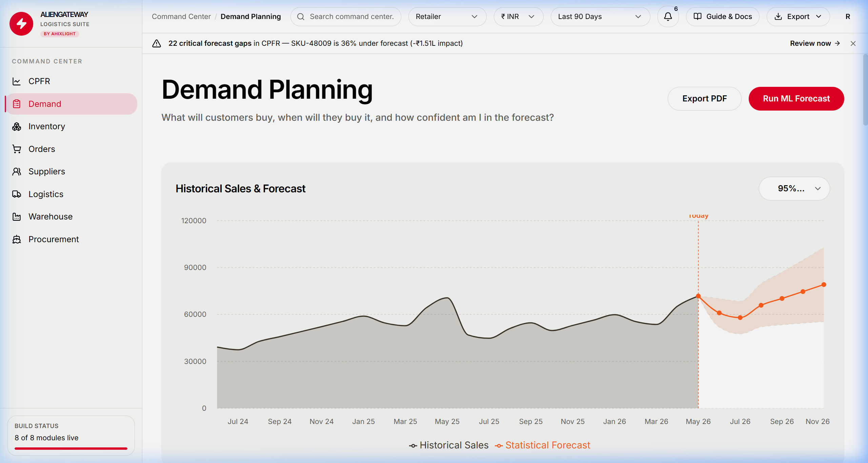The height and width of the screenshot is (463, 868).
Task: Click the AlienGateway lightning bolt logo
Action: [21, 24]
